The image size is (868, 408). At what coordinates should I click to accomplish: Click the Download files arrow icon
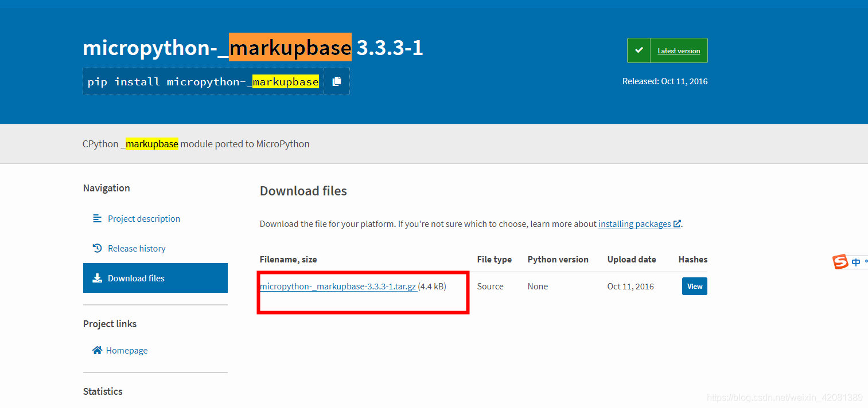pos(97,278)
